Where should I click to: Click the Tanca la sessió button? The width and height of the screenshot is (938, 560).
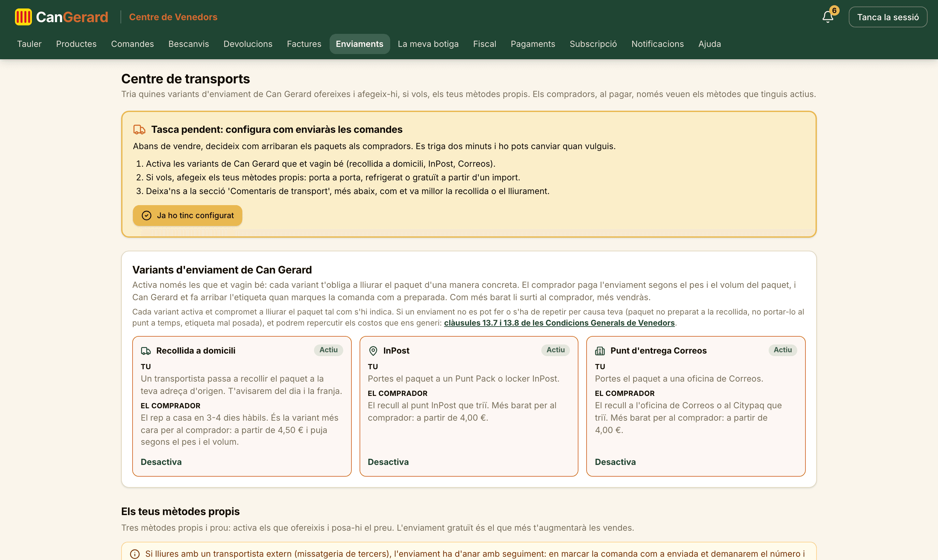point(888,17)
